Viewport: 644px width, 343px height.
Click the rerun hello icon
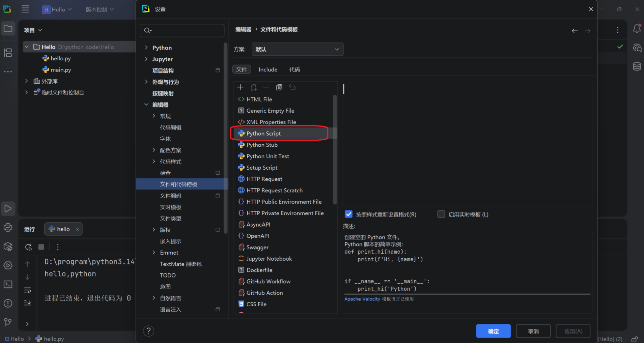(x=28, y=247)
